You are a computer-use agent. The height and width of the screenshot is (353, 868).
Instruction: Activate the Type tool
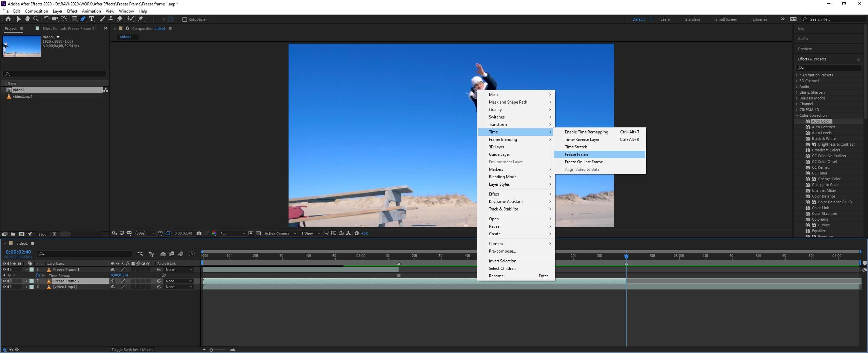tap(92, 19)
